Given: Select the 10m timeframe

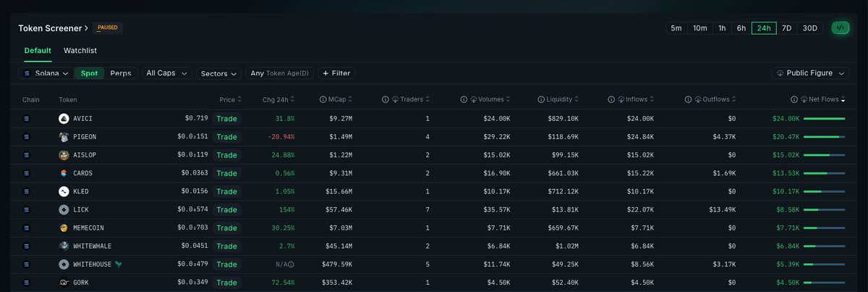Looking at the screenshot, I should click(699, 28).
